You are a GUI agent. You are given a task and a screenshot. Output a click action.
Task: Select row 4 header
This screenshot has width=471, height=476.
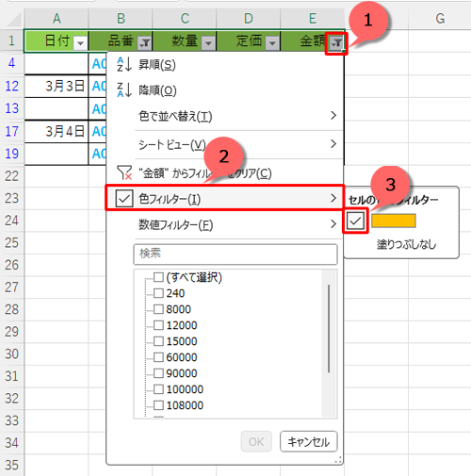point(11,63)
